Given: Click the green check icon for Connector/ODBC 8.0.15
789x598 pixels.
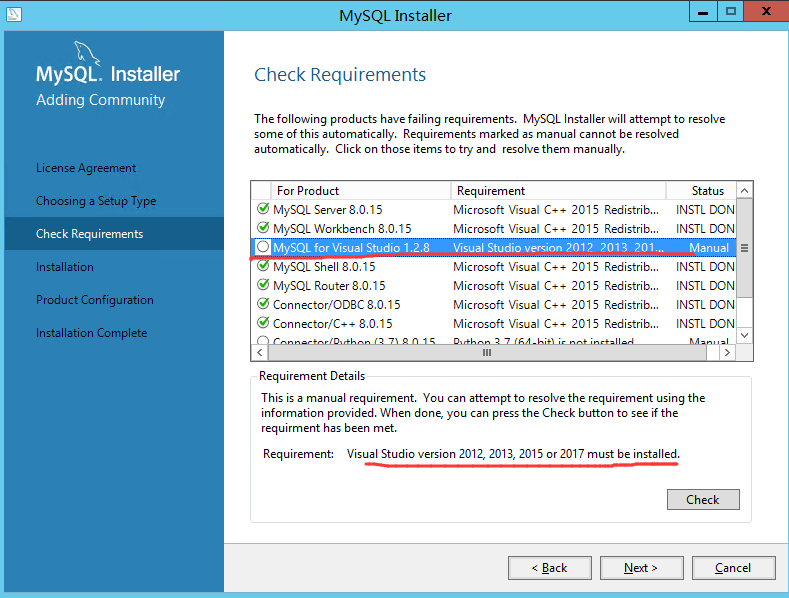Looking at the screenshot, I should [263, 304].
